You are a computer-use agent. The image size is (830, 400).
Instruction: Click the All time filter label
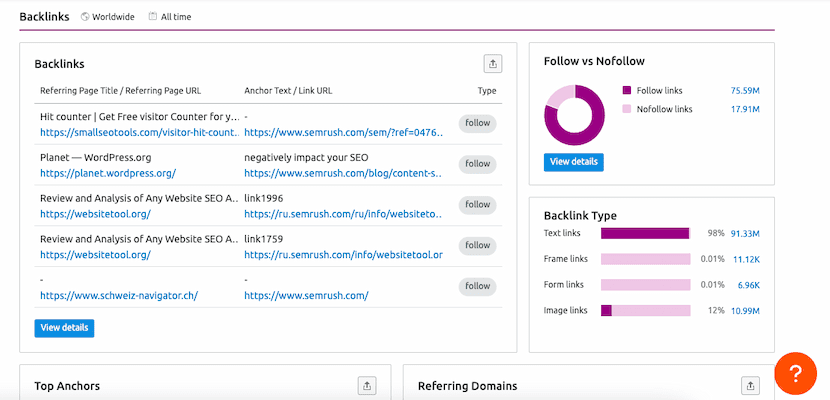tap(176, 17)
